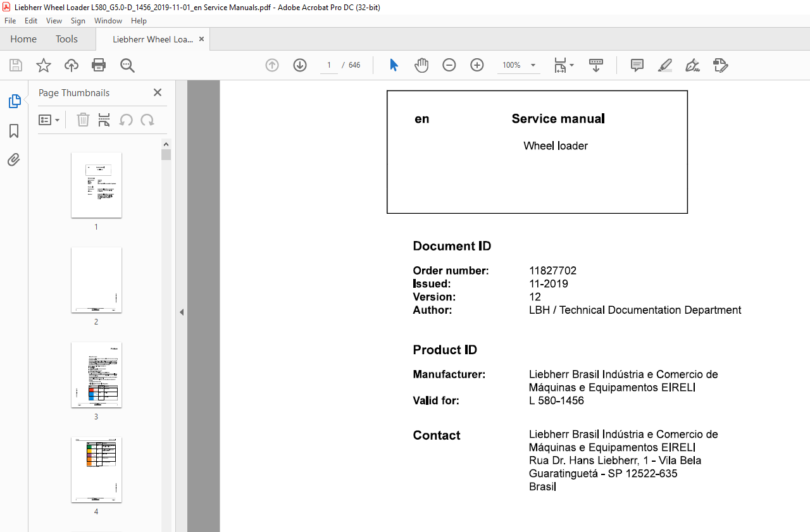This screenshot has height=532, width=810.
Task: Delete selected page thumbnail trash icon
Action: coord(83,120)
